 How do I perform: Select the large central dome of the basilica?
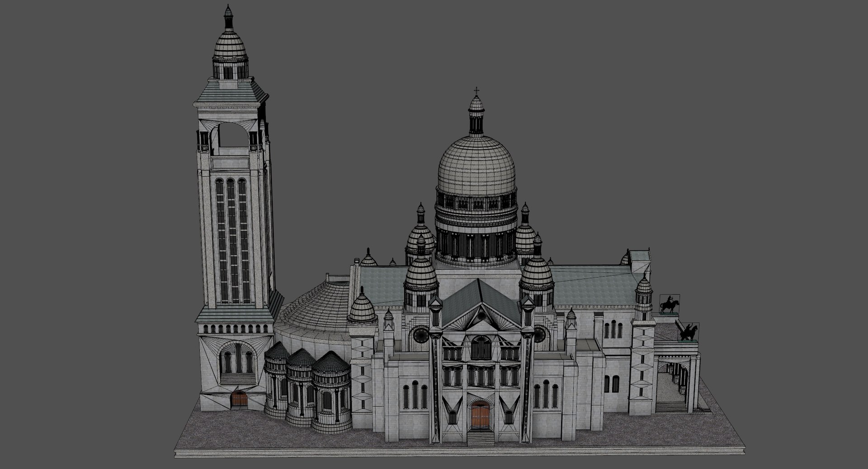[476, 165]
